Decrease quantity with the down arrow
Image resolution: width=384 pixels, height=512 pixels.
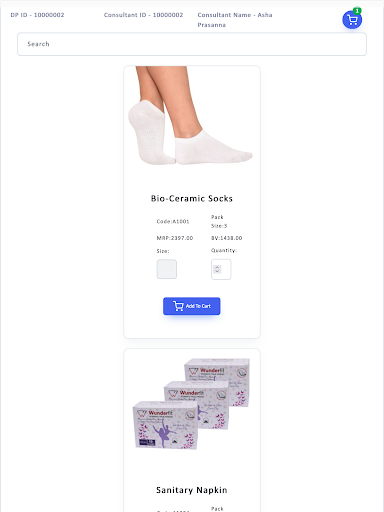click(217, 271)
